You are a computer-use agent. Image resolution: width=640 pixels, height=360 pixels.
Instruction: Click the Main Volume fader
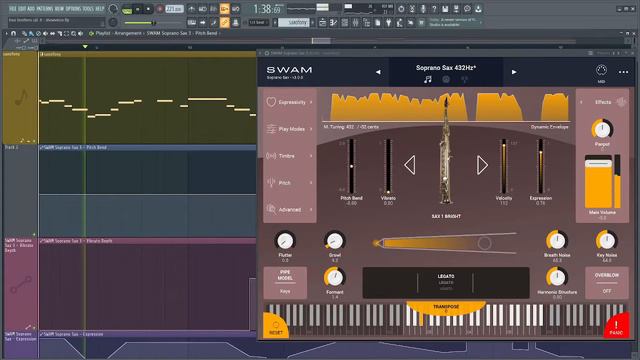598,182
